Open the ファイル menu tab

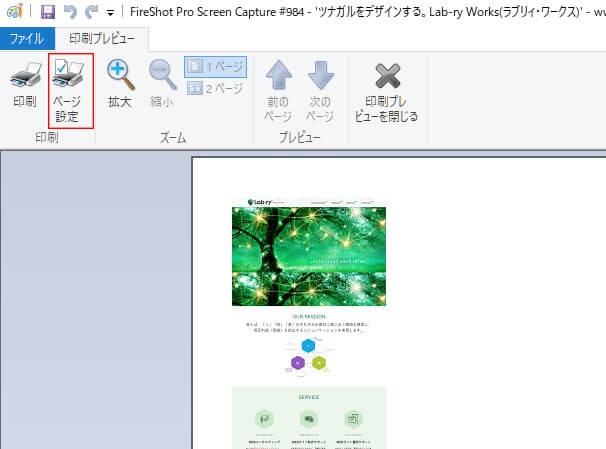pyautogui.click(x=27, y=39)
